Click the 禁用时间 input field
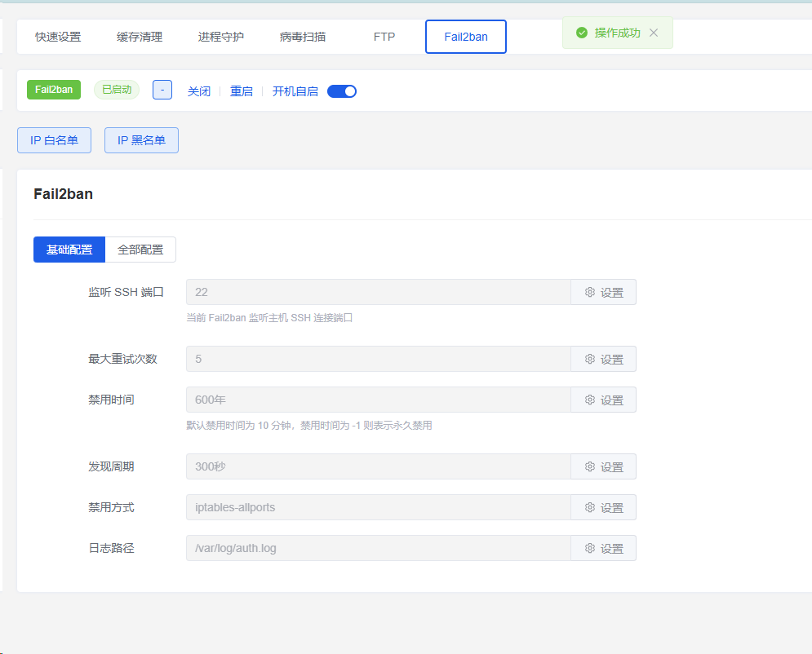Viewport: 812px width, 654px height. point(379,400)
